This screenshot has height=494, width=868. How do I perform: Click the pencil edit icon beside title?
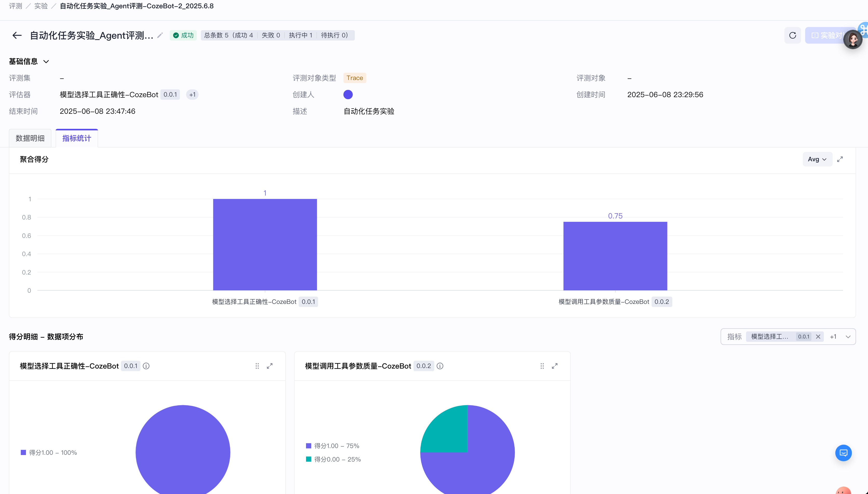point(160,35)
